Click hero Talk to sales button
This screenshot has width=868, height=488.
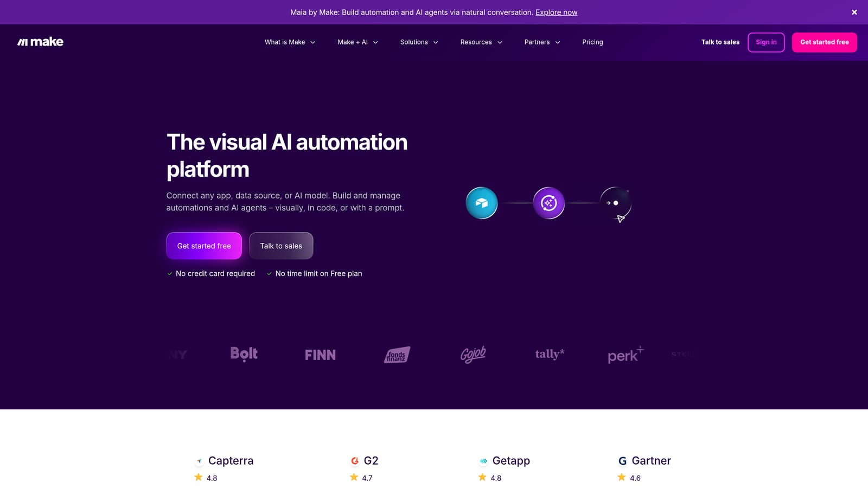point(281,246)
